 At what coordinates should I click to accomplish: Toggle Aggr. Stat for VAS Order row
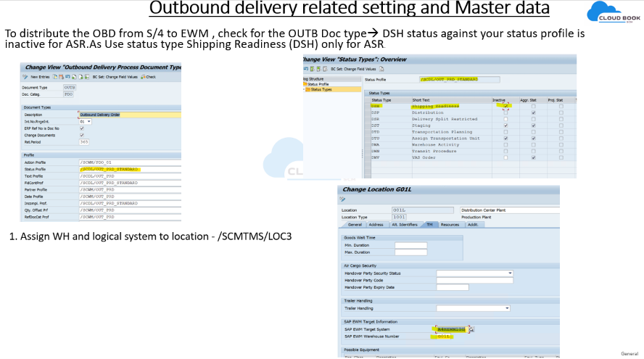(534, 157)
